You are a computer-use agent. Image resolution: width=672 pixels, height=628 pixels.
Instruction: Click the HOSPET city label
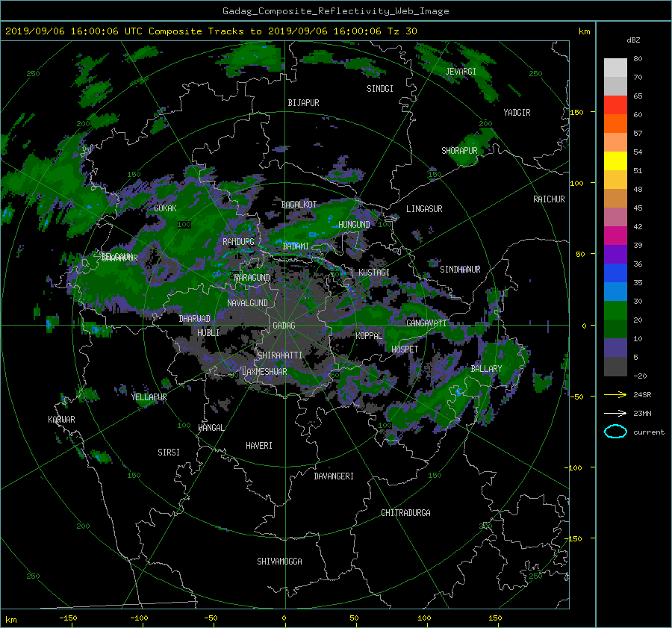[405, 349]
